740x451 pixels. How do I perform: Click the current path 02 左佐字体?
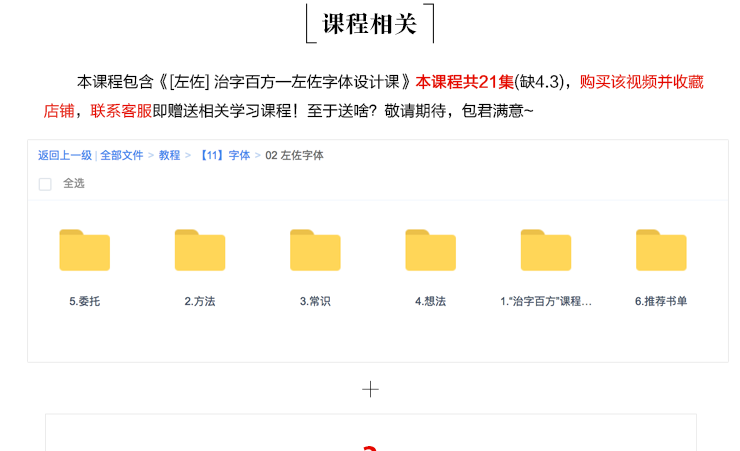coord(295,156)
